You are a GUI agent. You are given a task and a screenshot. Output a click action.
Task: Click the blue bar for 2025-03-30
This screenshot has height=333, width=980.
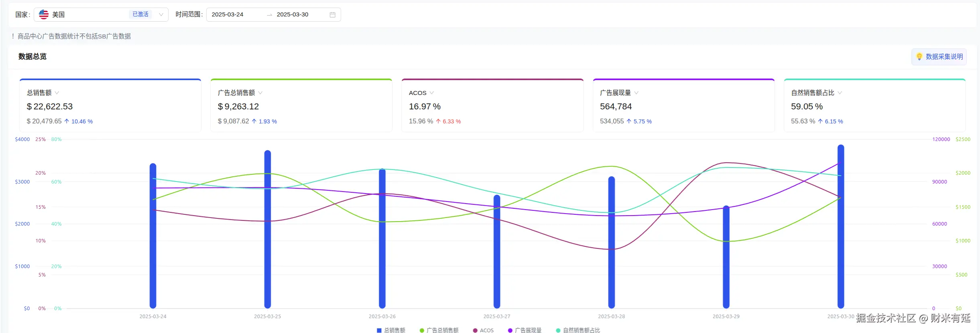841,226
